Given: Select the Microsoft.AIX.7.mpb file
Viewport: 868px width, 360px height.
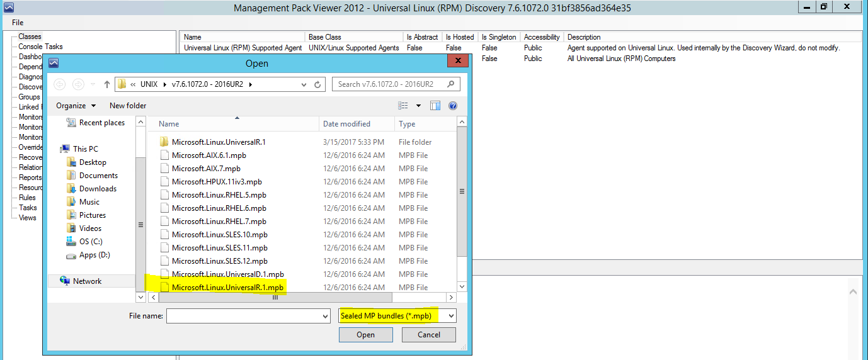Looking at the screenshot, I should point(206,169).
